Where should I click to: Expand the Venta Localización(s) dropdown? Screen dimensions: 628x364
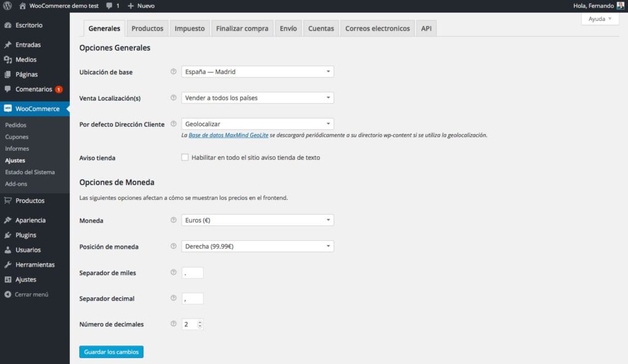pos(258,97)
